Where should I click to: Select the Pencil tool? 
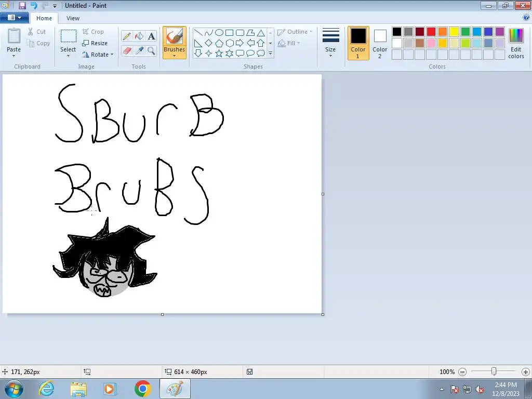pos(127,36)
